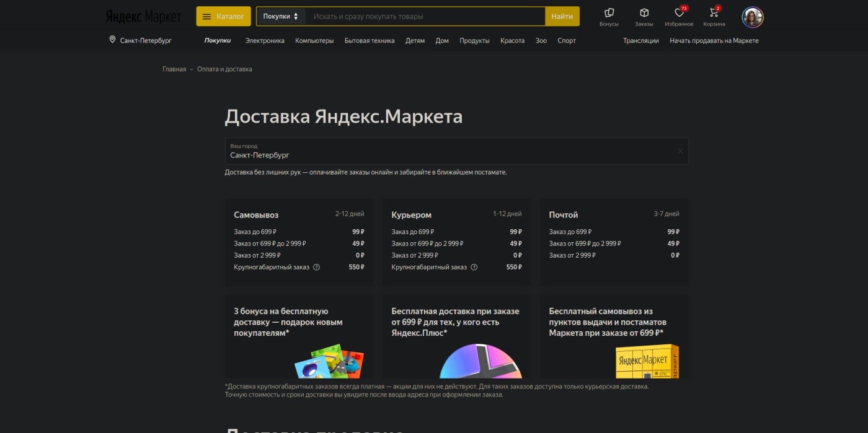
Task: Open the Продукты category
Action: point(474,40)
